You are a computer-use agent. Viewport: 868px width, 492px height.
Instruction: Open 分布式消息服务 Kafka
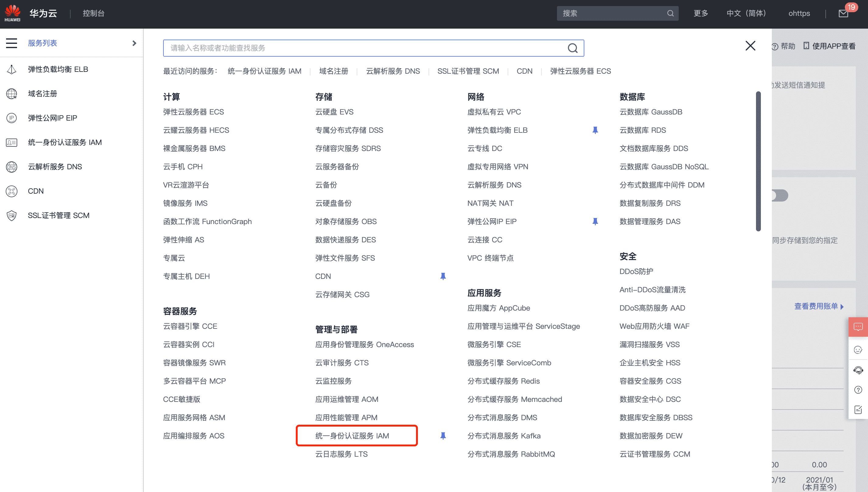[504, 436]
